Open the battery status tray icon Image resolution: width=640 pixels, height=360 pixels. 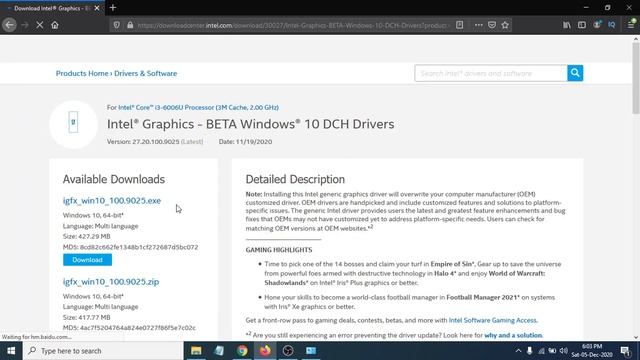552,351
